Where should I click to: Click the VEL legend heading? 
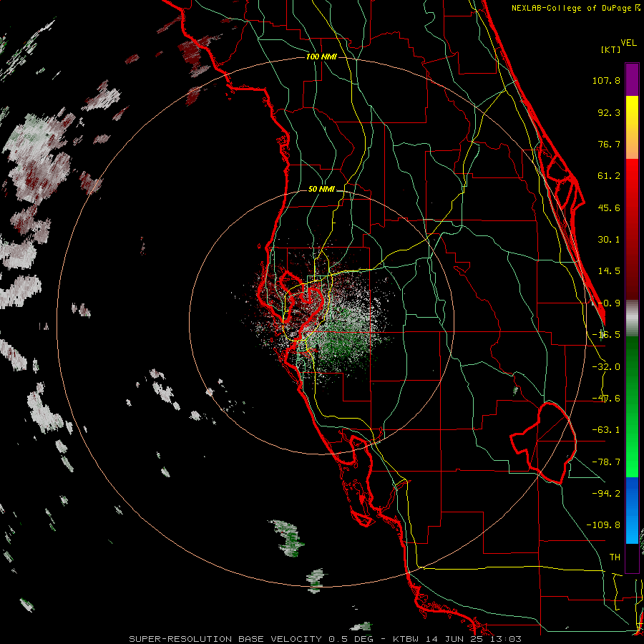629,43
